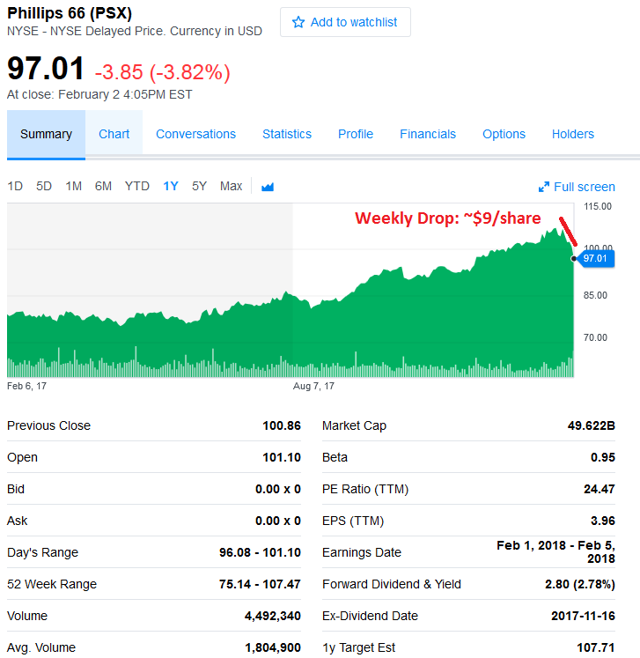The height and width of the screenshot is (658, 640).
Task: Switch to the Holders tab
Action: [x=573, y=134]
